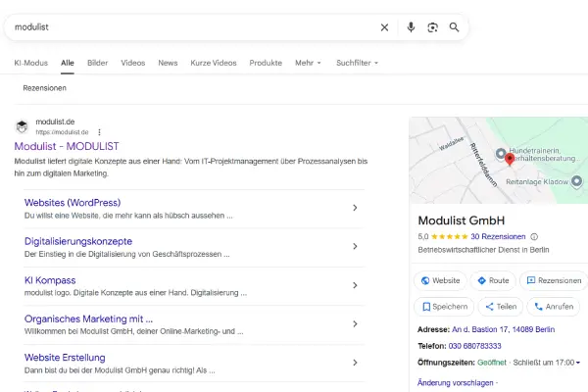Click the five-star rating icons
588x392 pixels.
[449, 237]
